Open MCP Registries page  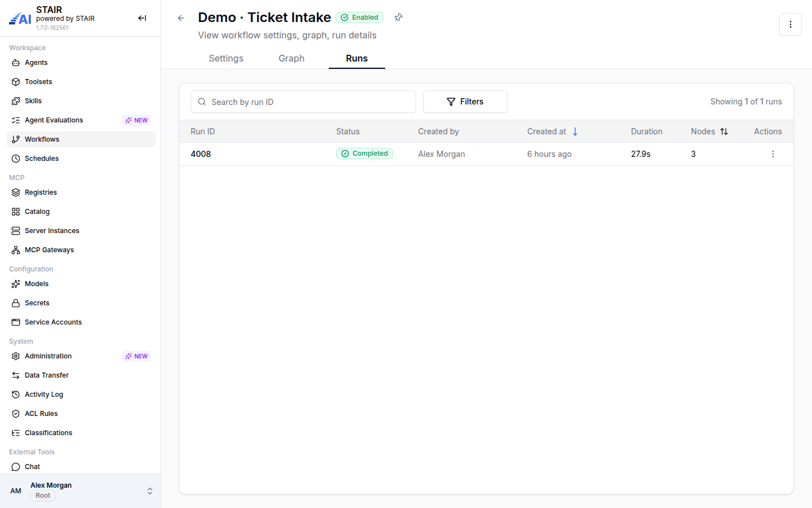click(x=81, y=192)
